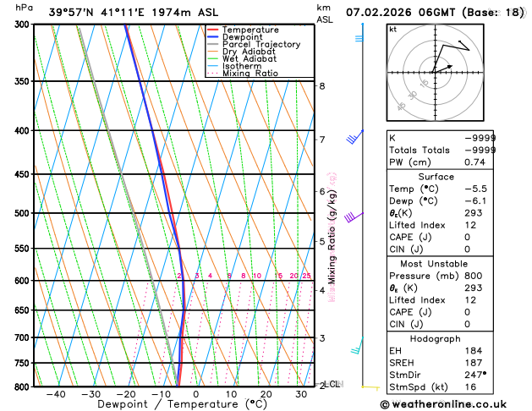This screenshot has width=532, height=411.
Task: Click the Isotherm legend entry
Action: tap(234, 66)
